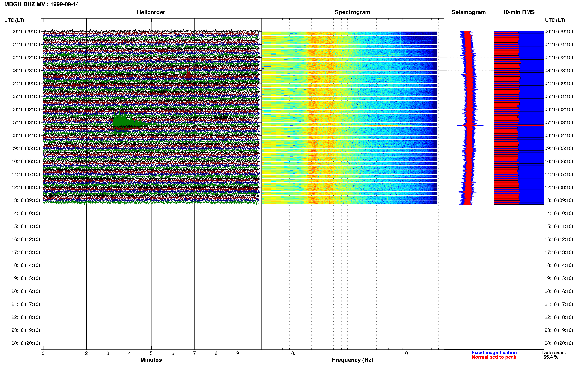The image size is (588, 368).
Task: Click the left 23:10 (19:10) time label
Action: [26, 330]
